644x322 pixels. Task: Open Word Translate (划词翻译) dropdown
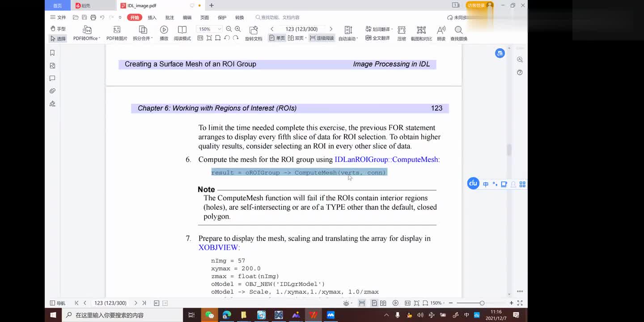(x=379, y=29)
